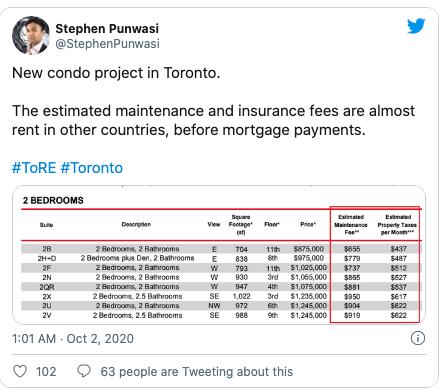The height and width of the screenshot is (392, 439).
Task: Click '63 people are Tweeting about this'
Action: tap(197, 371)
